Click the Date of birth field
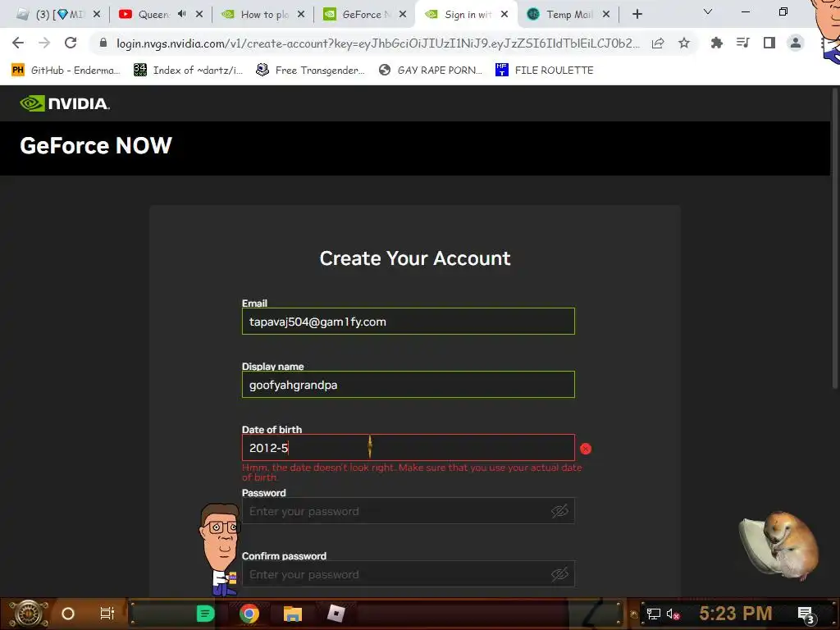Viewport: 840px width, 630px height. [x=409, y=448]
